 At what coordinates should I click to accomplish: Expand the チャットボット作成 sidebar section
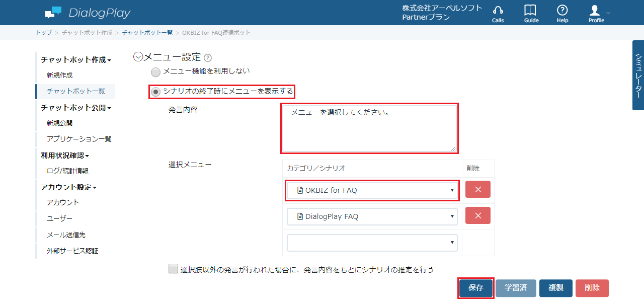point(76,59)
